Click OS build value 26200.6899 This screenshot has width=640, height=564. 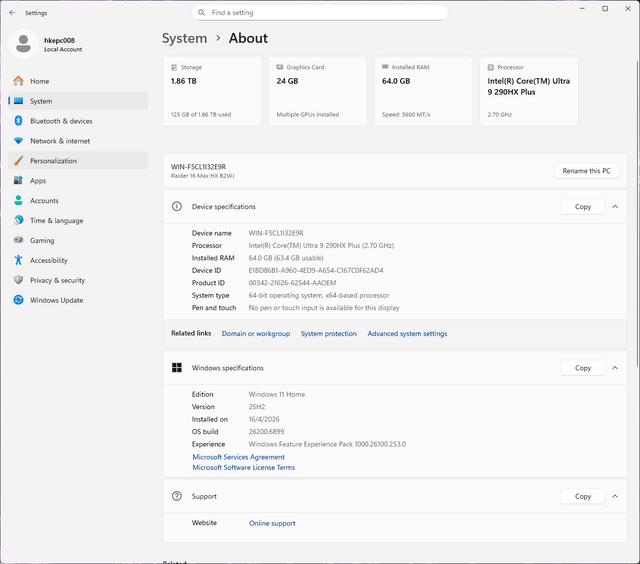(266, 431)
